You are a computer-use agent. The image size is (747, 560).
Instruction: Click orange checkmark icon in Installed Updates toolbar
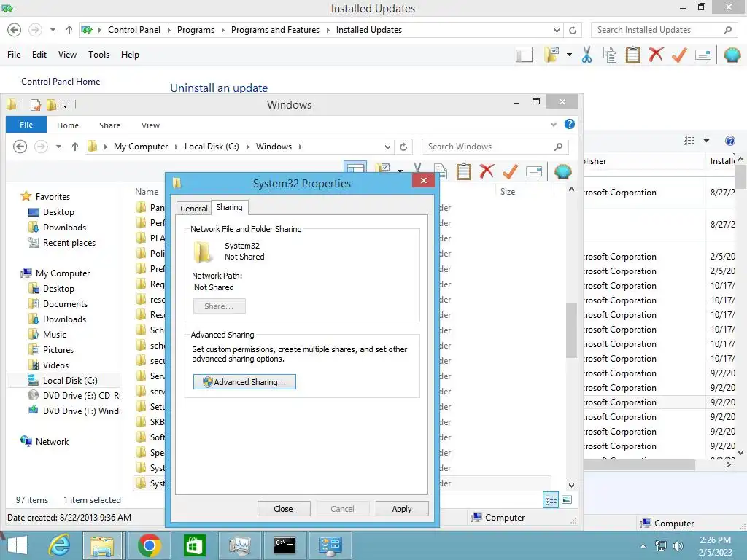[x=679, y=55]
